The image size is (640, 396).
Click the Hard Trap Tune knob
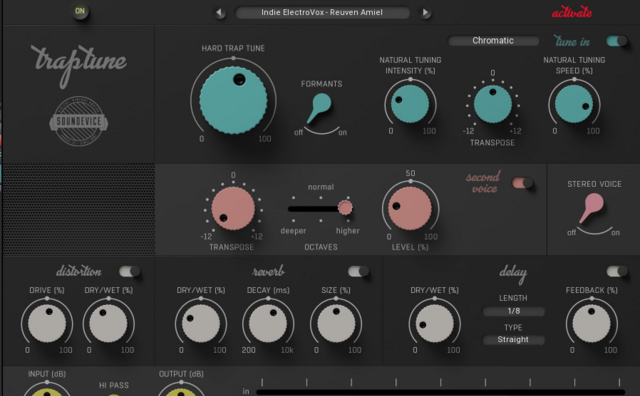(233, 100)
